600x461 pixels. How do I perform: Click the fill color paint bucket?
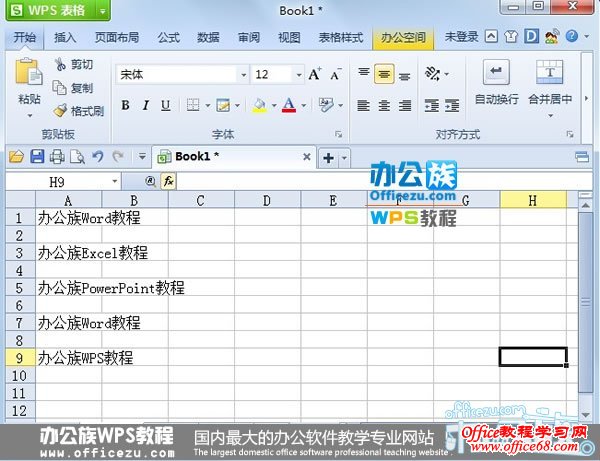pos(259,105)
